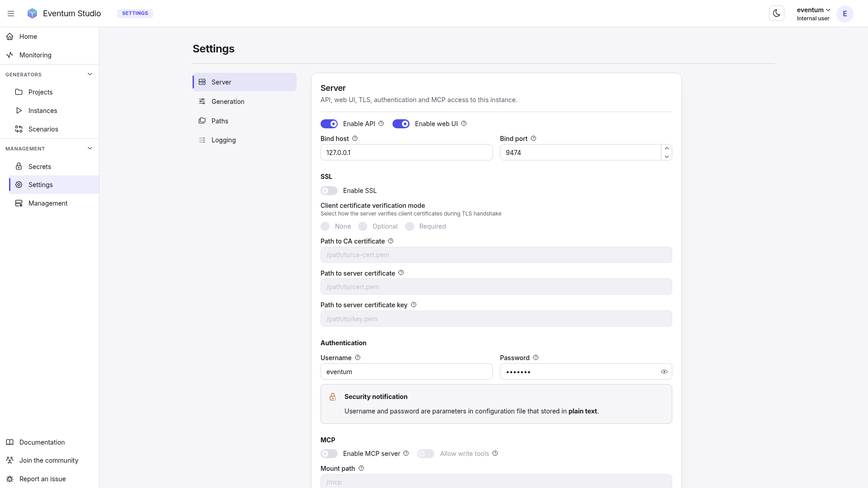
Task: Click the Mount path input field
Action: 496,481
